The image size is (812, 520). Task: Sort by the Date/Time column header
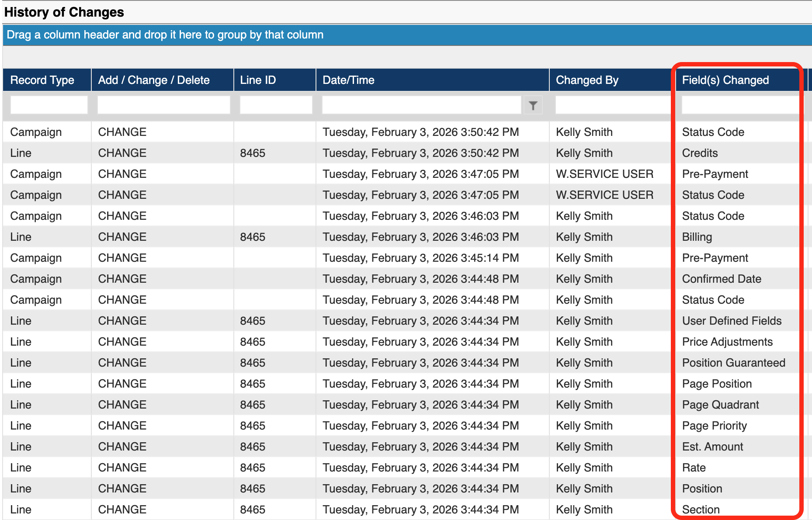click(348, 80)
